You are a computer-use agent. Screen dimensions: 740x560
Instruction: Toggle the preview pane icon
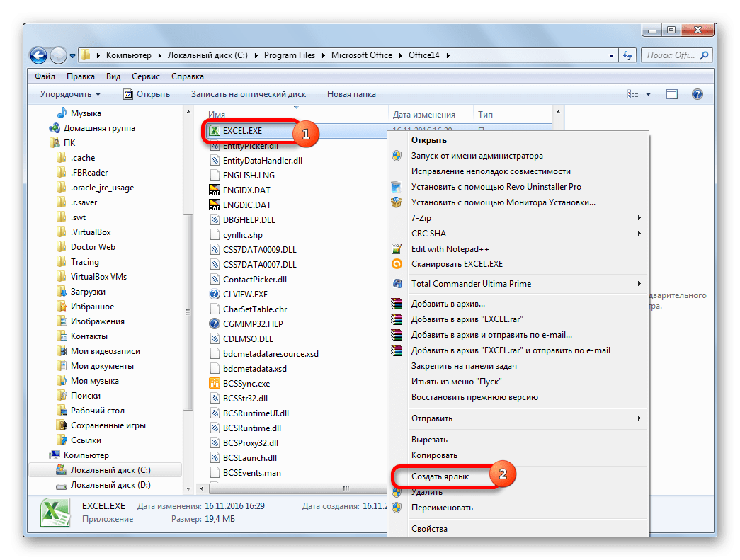[x=671, y=94]
